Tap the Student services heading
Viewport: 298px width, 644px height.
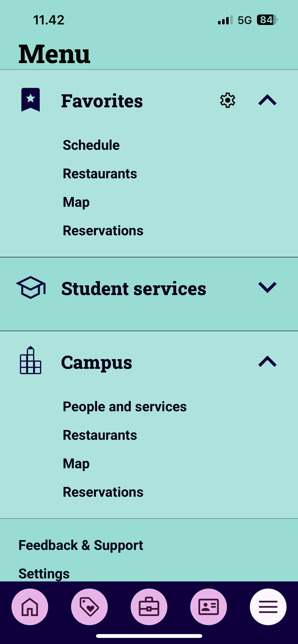134,288
